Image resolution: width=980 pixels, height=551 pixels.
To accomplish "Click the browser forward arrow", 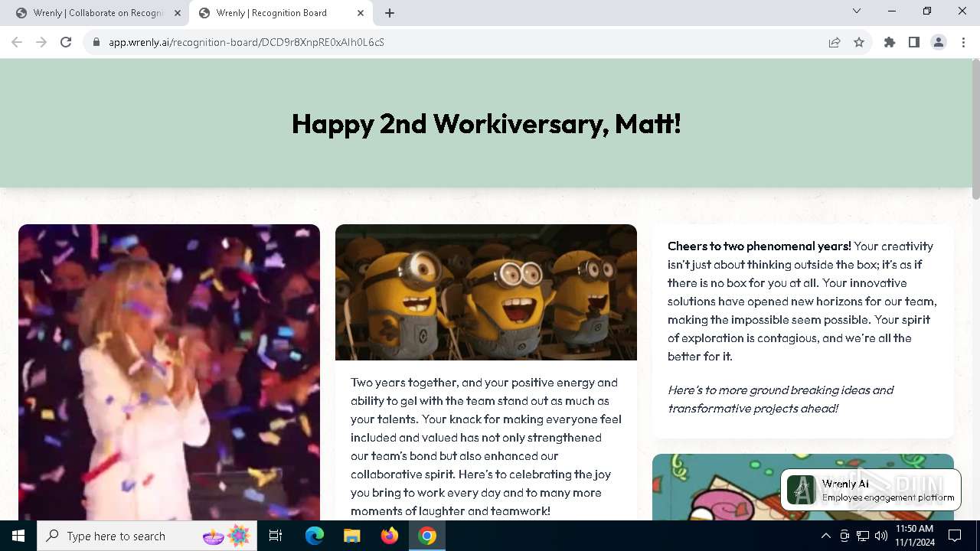I will (41, 42).
